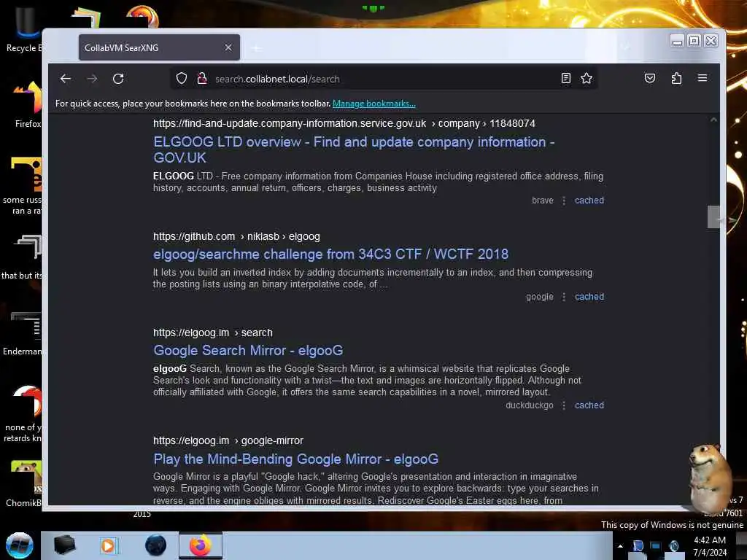Show hidden system tray icons

(620, 546)
